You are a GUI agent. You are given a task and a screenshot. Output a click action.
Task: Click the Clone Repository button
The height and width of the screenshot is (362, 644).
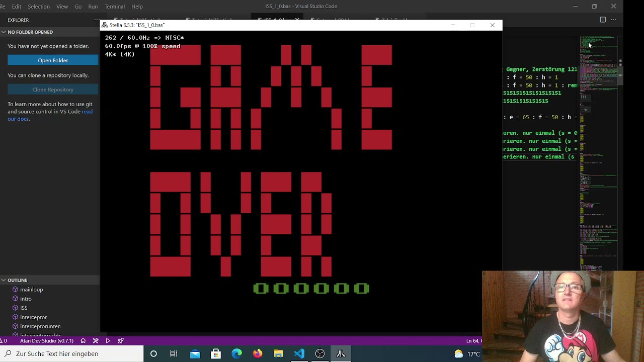point(53,89)
